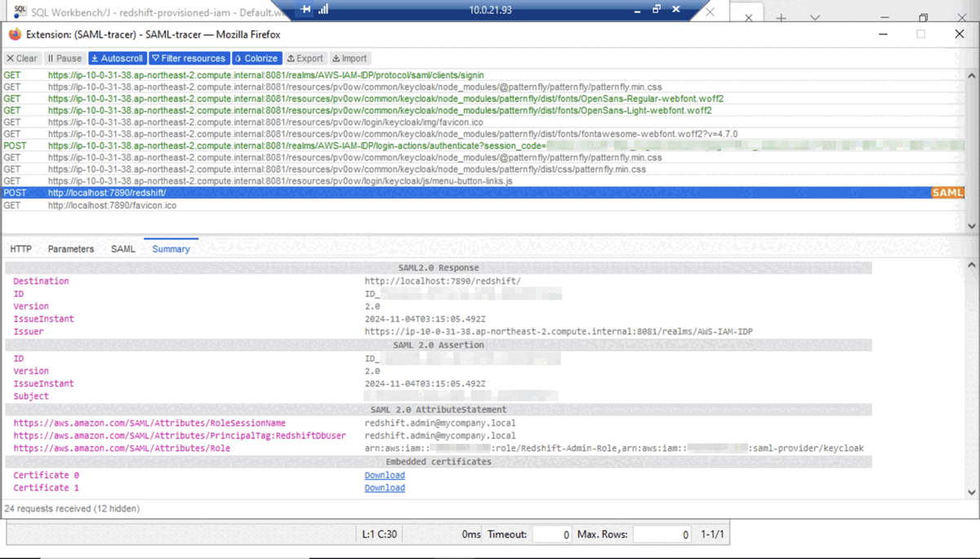Click the Firefox icon in title bar
The height and width of the screenshot is (559, 980).
click(15, 34)
